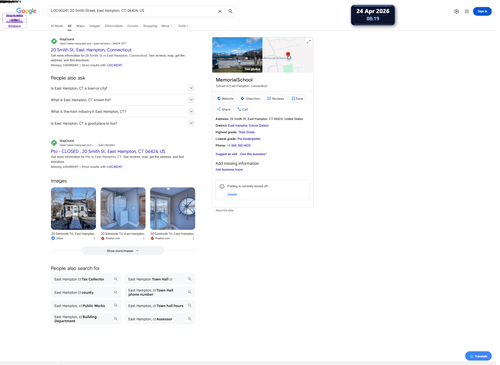This screenshot has height=365, width=500.
Task: Click magnifier icon beside East Hampton ct county
Action: (x=116, y=292)
